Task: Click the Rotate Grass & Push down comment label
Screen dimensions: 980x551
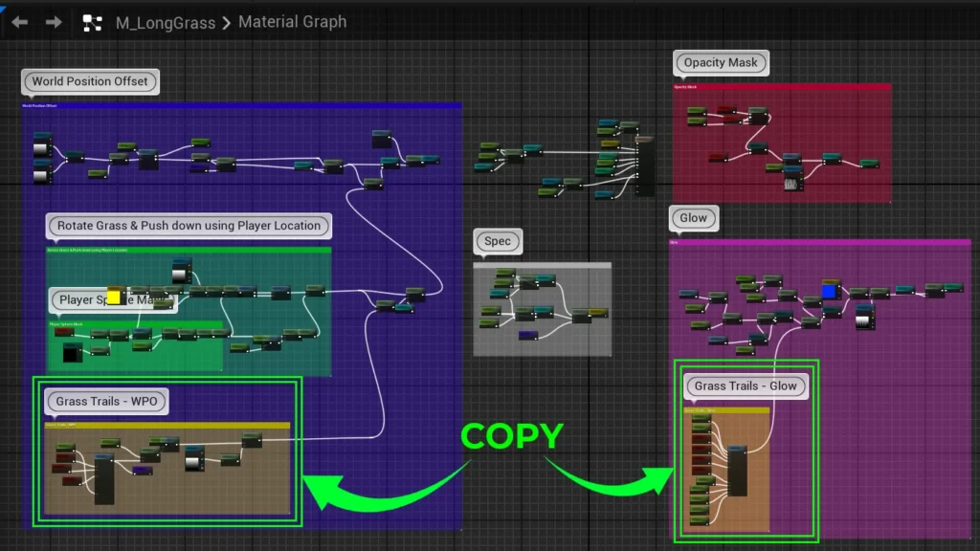Action: (x=189, y=226)
